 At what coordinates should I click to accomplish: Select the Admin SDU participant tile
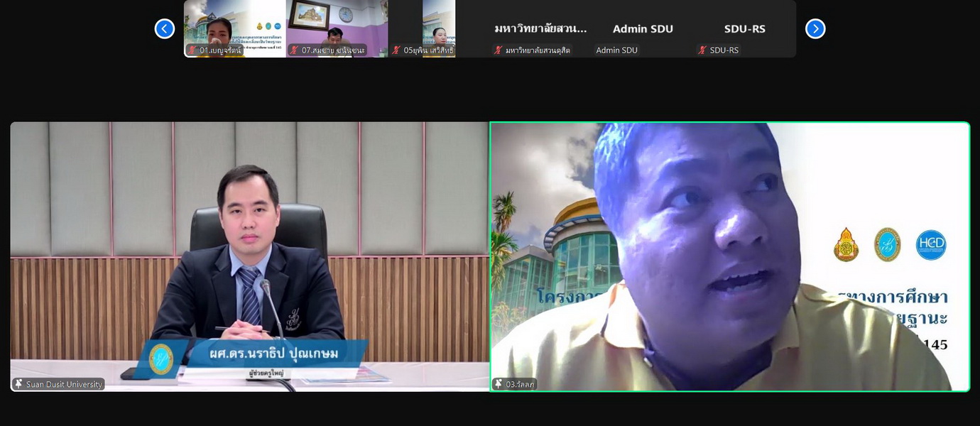[643, 28]
